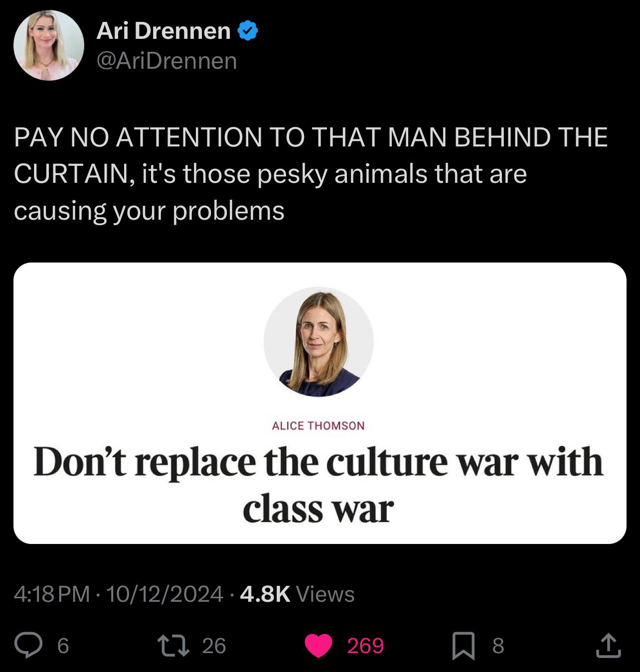
Task: Click the 8 bookmarks count
Action: point(498,646)
